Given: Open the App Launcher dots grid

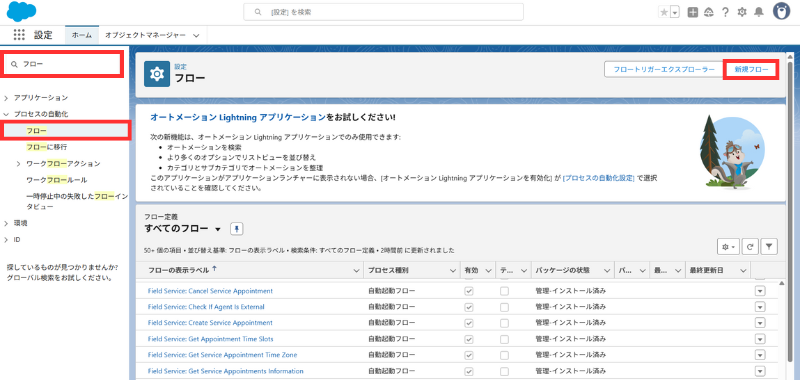Looking at the screenshot, I should click(x=19, y=35).
